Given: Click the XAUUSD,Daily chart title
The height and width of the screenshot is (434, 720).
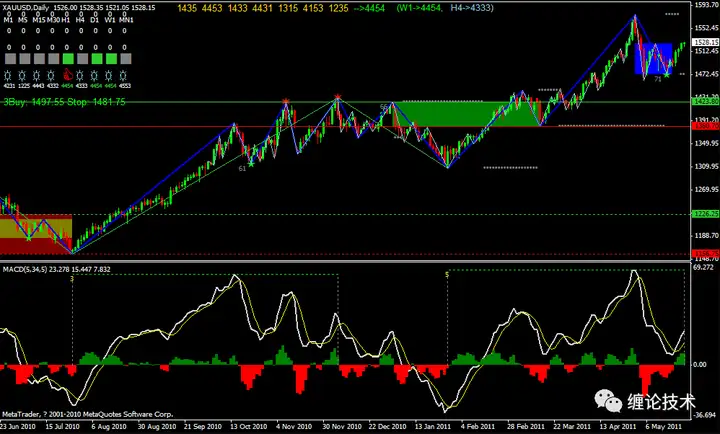Looking at the screenshot, I should tap(27, 8).
